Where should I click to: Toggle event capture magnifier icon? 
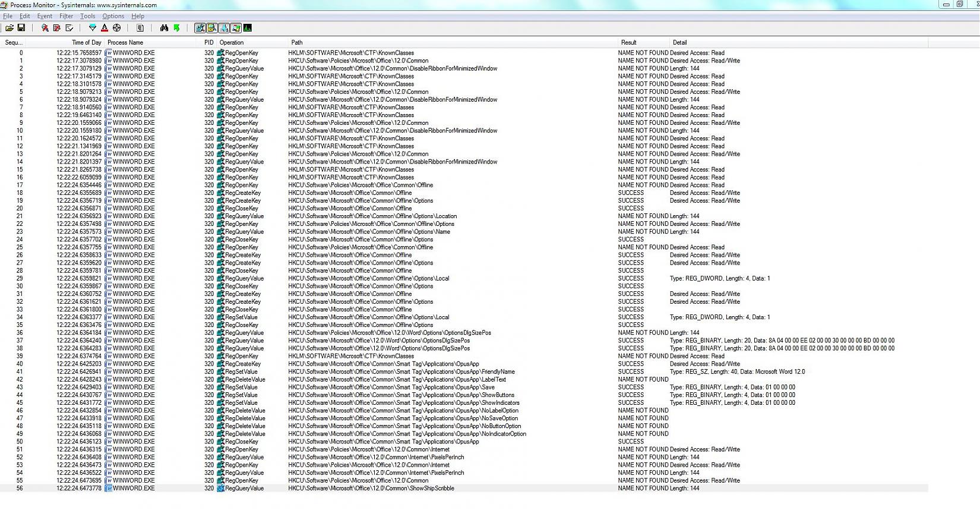(45, 28)
